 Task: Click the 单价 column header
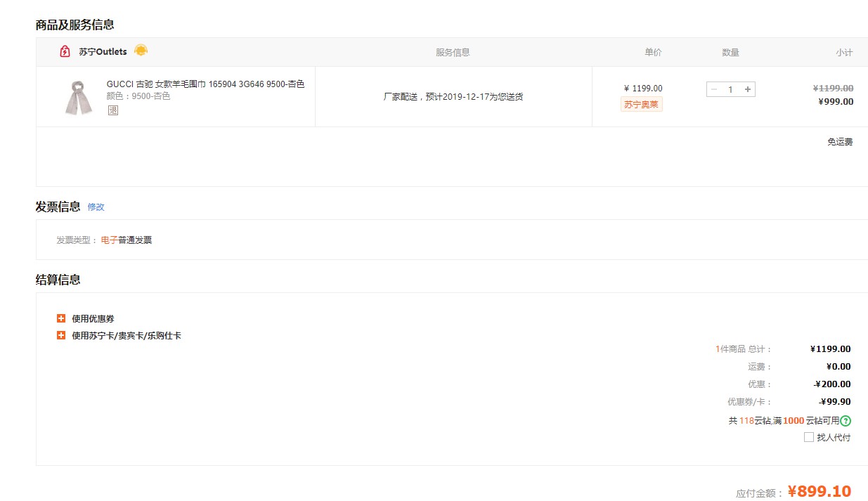[653, 53]
